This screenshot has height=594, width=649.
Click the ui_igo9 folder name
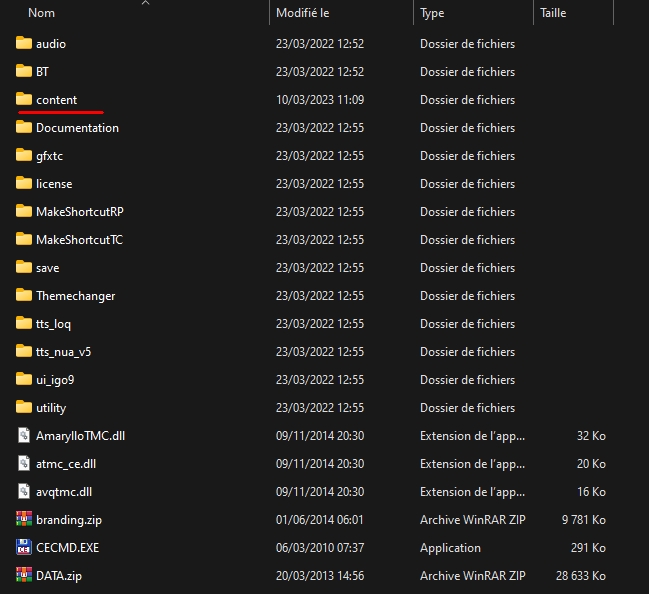click(55, 380)
